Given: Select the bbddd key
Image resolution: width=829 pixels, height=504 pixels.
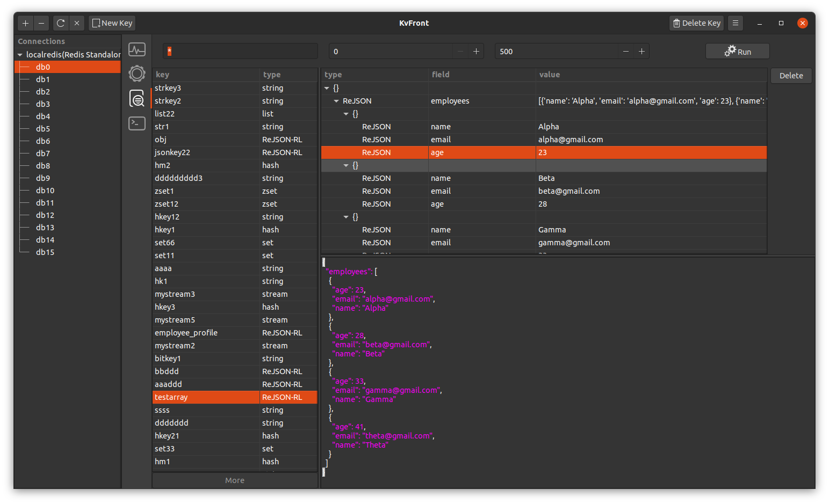Looking at the screenshot, I should click(235, 371).
